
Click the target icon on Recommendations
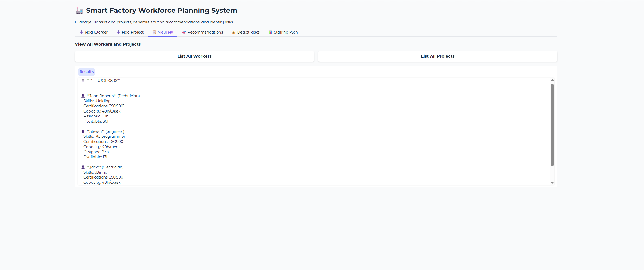[x=184, y=32]
